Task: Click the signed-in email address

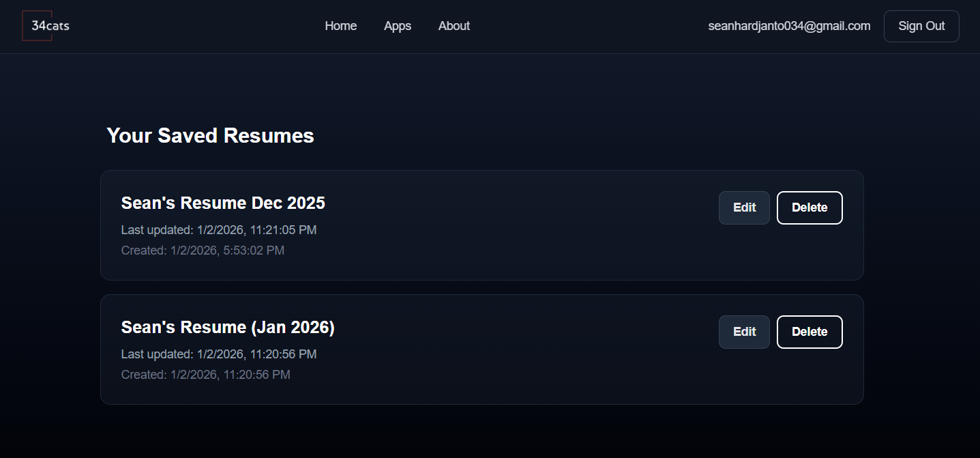Action: pos(789,26)
